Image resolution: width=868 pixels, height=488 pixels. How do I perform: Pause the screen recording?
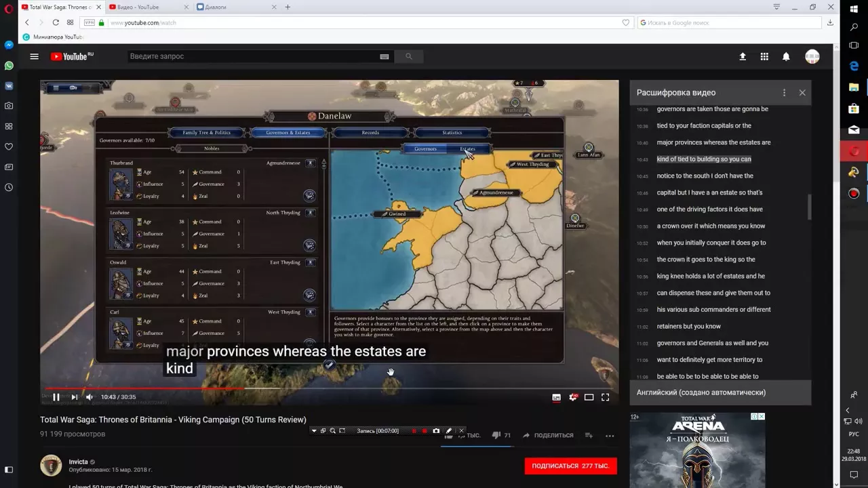pos(414,431)
